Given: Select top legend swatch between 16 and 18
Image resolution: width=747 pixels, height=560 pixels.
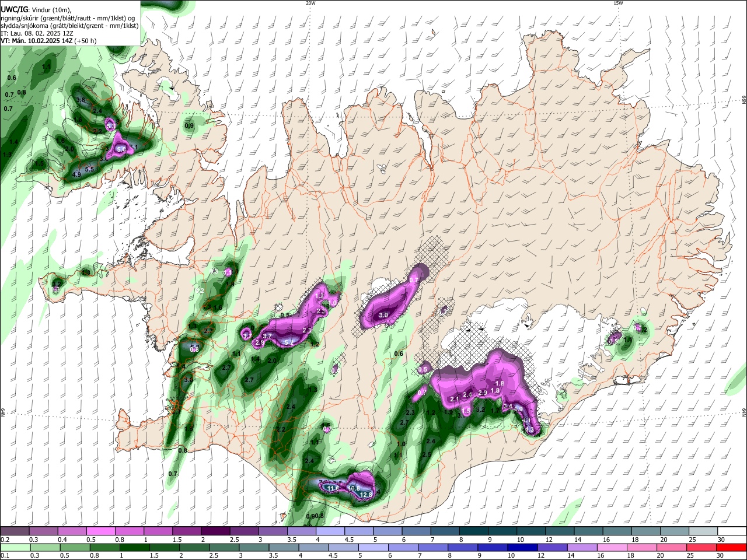Looking at the screenshot, I should click(x=617, y=531).
